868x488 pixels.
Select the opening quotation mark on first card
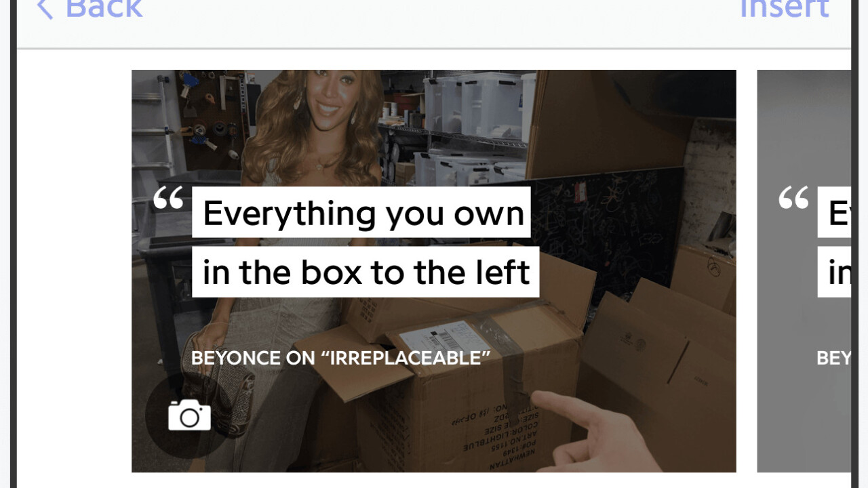pyautogui.click(x=168, y=197)
